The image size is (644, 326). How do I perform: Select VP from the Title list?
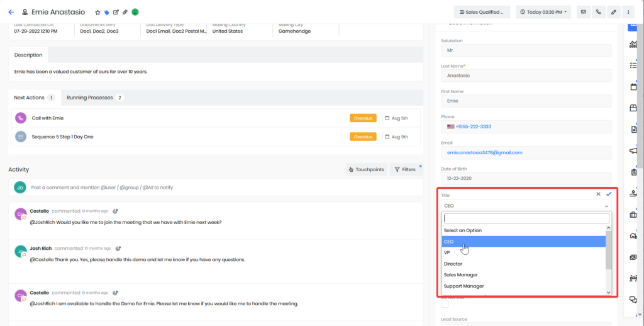[447, 252]
